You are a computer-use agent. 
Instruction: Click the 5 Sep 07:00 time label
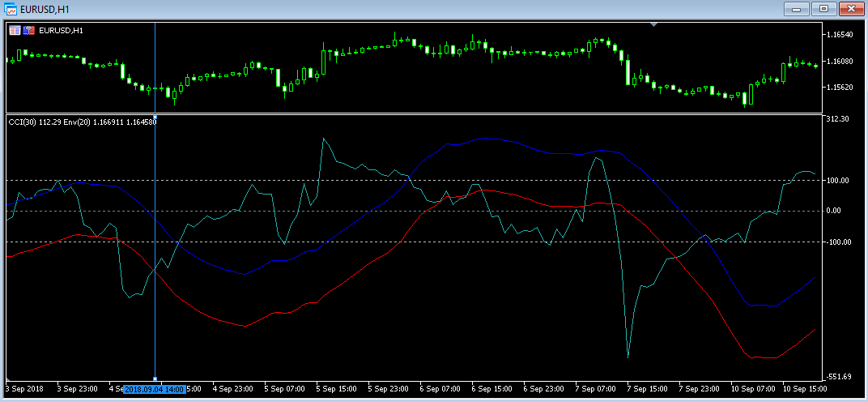pyautogui.click(x=285, y=389)
